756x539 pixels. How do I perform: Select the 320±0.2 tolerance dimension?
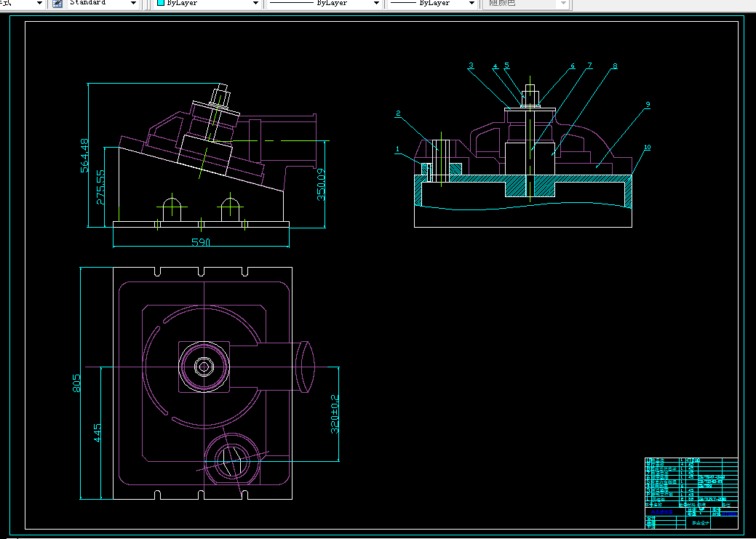click(335, 414)
